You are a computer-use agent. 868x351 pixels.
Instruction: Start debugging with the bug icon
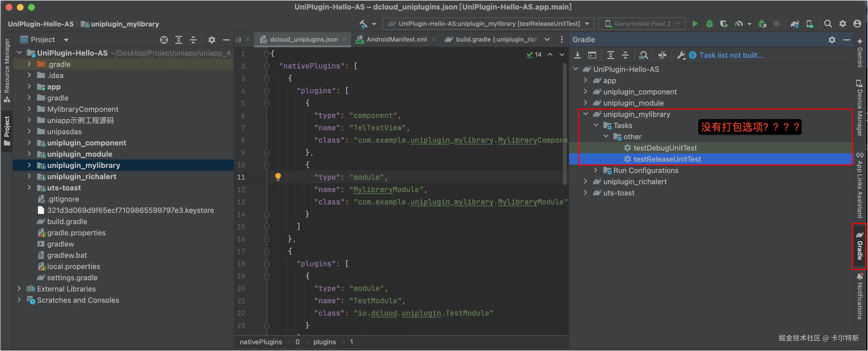709,24
